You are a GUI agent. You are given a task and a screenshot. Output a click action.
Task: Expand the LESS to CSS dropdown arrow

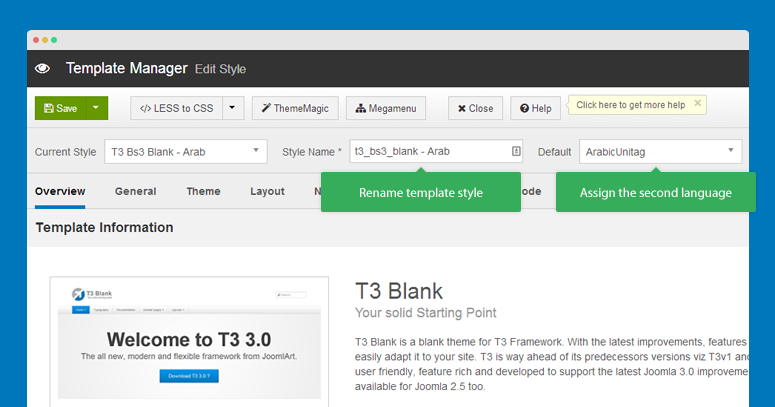(233, 108)
